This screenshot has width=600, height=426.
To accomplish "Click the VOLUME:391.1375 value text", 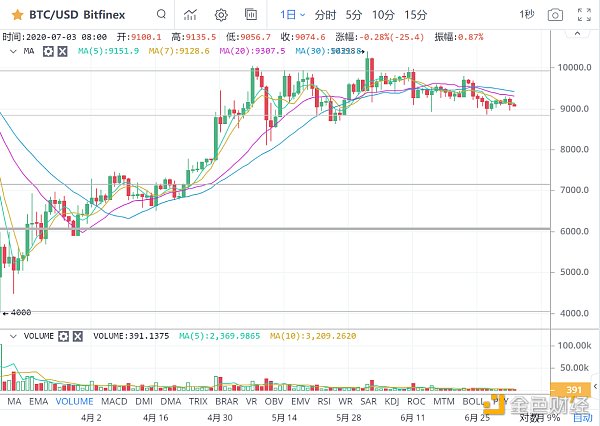I will tap(131, 336).
